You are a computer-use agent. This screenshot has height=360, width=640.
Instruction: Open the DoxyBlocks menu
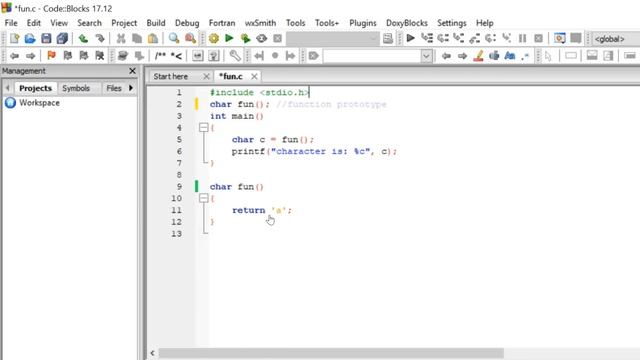pyautogui.click(x=407, y=23)
